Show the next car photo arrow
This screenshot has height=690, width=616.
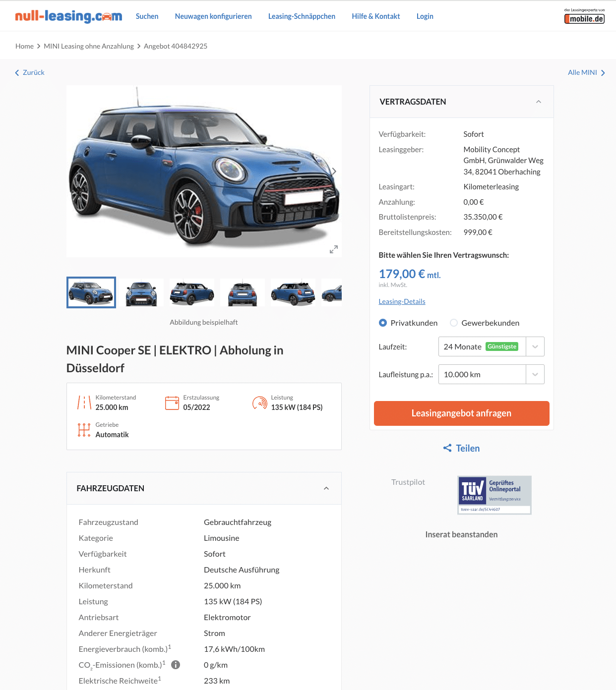[x=334, y=171]
